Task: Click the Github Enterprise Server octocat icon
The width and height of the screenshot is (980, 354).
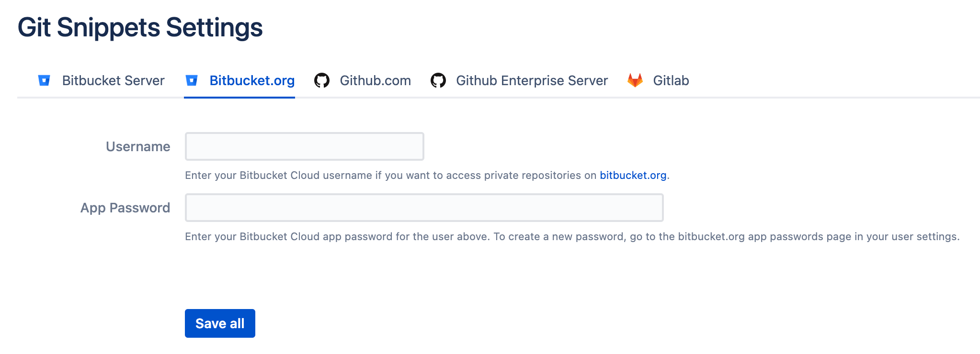Action: click(x=438, y=80)
